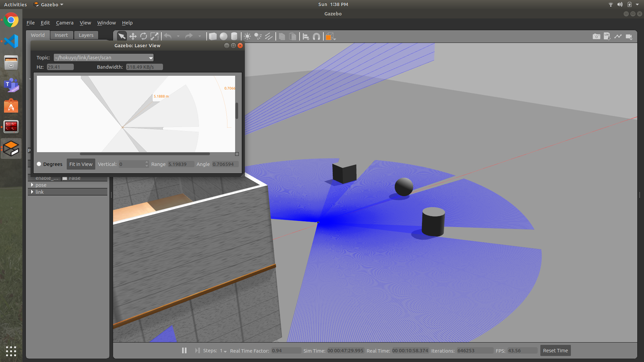Image resolution: width=644 pixels, height=362 pixels.
Task: Open the View menu
Action: coord(85,23)
